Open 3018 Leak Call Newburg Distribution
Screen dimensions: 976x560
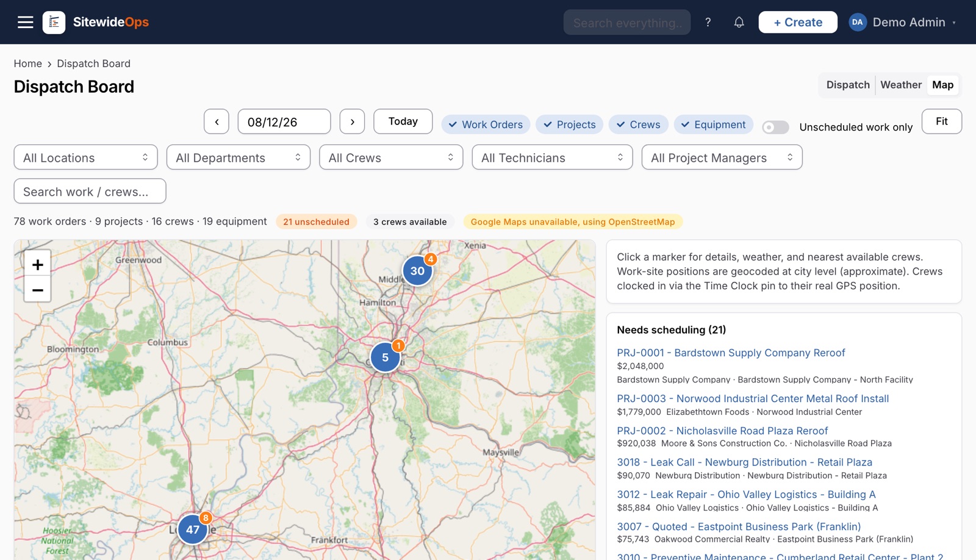[x=744, y=462]
